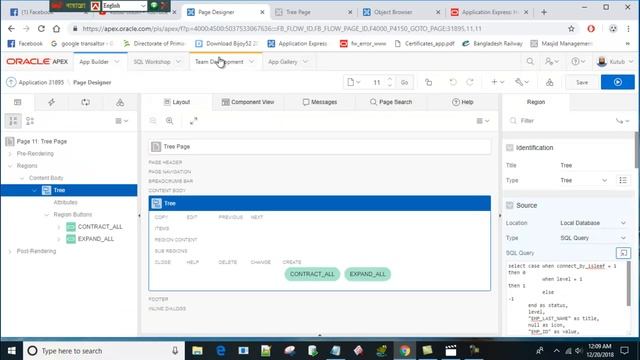Open File Explorer from taskbar

(x=198, y=351)
